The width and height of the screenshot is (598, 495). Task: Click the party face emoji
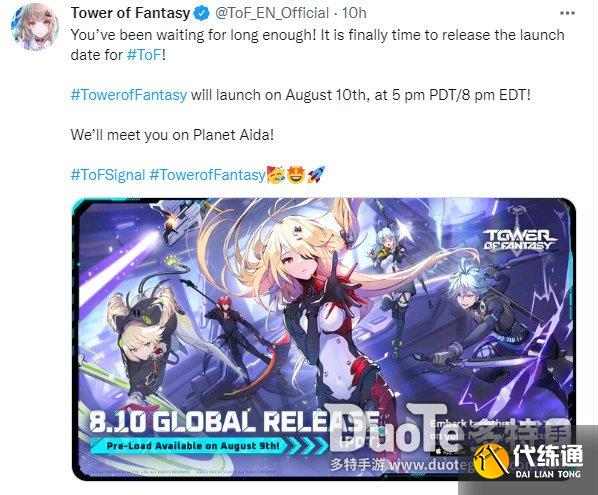276,175
